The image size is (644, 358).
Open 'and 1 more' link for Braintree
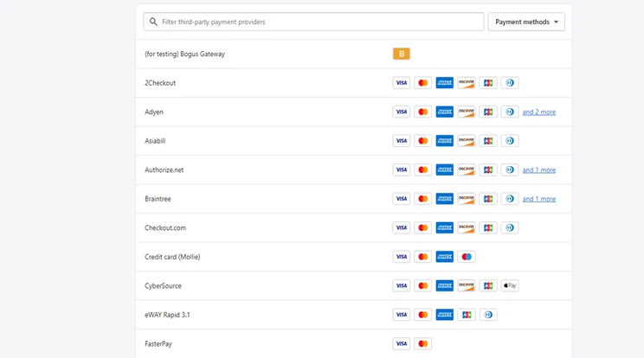click(x=539, y=199)
